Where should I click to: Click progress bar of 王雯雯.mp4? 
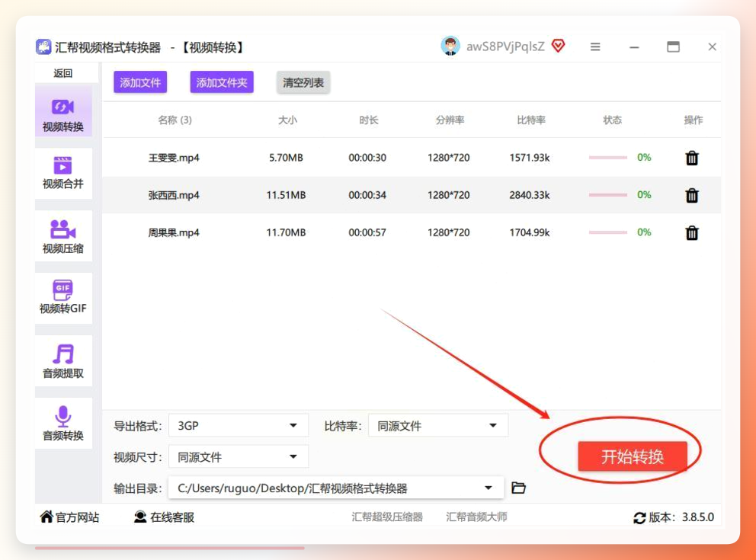click(607, 158)
